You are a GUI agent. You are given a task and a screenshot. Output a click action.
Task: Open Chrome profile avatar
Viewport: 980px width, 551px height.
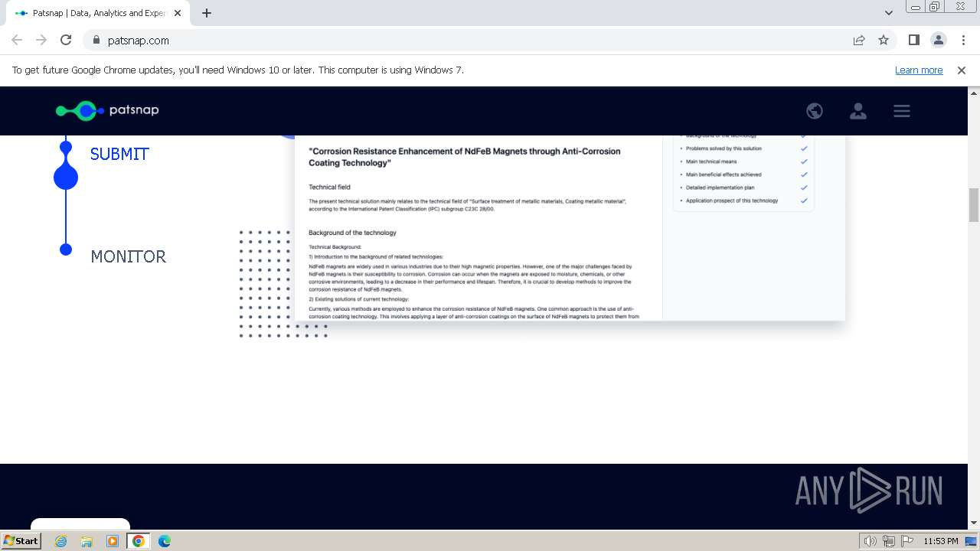tap(939, 40)
